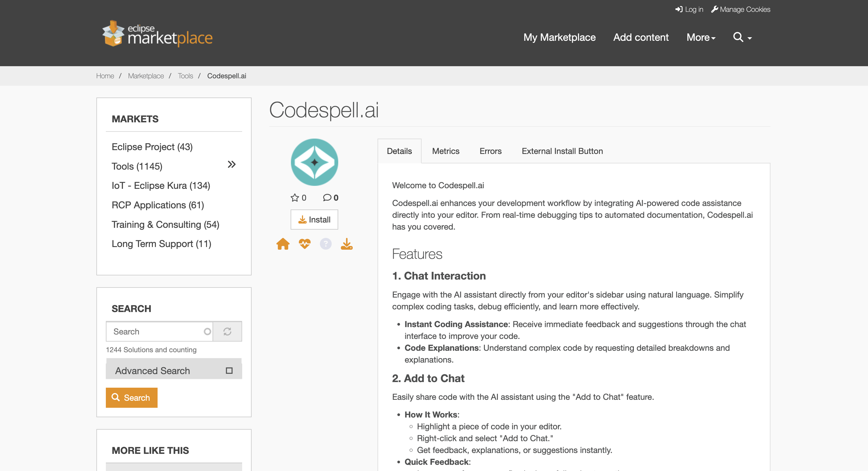Switch to the Errors tab

coord(490,151)
